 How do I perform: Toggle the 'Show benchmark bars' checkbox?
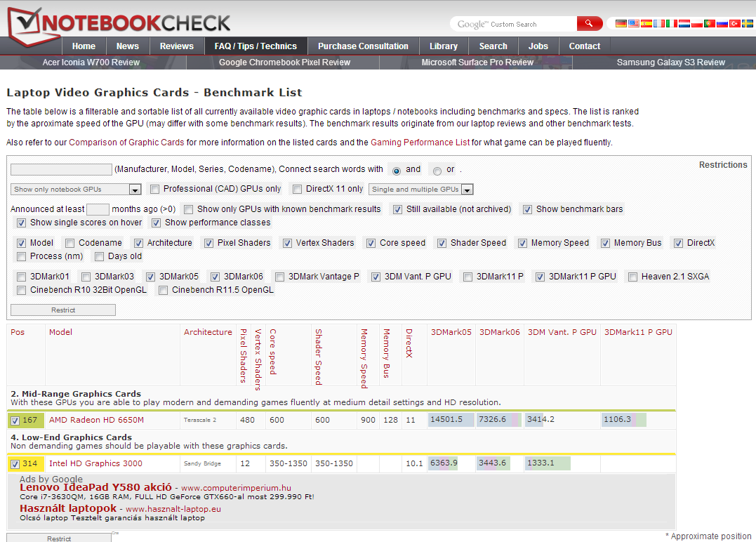pos(527,209)
